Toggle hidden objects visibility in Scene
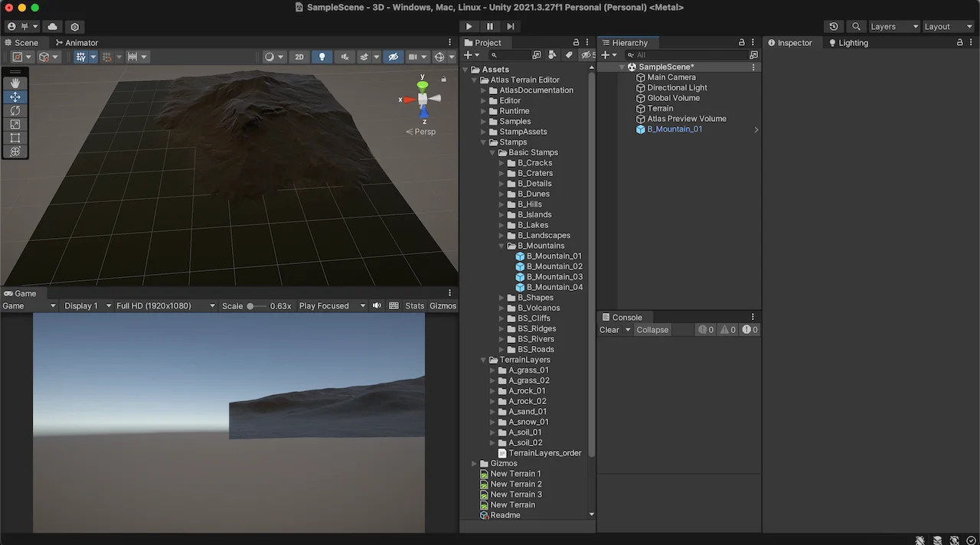The height and width of the screenshot is (545, 980). pyautogui.click(x=393, y=57)
